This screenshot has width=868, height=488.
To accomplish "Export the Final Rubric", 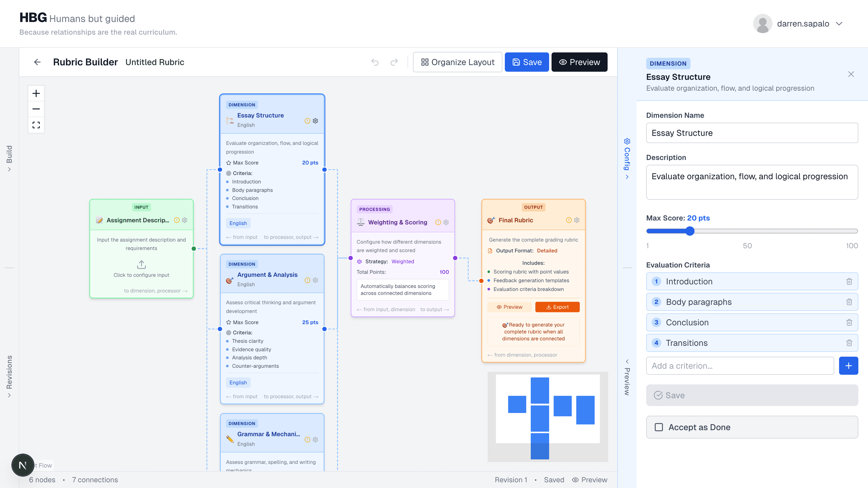I will tap(557, 307).
